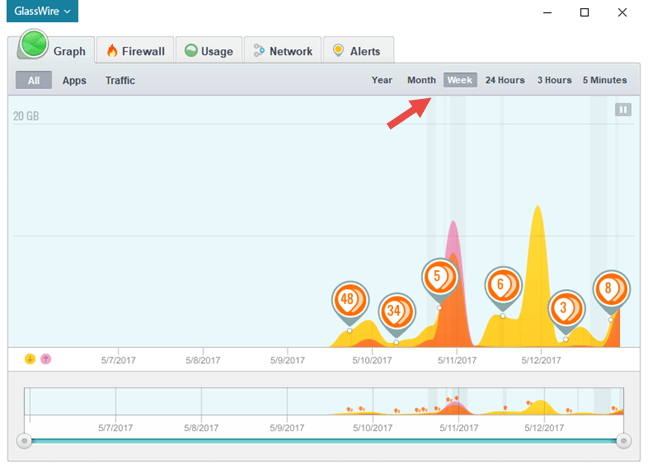Toggle the pink upload traffic indicator
The width and height of the screenshot is (648, 469).
46,359
